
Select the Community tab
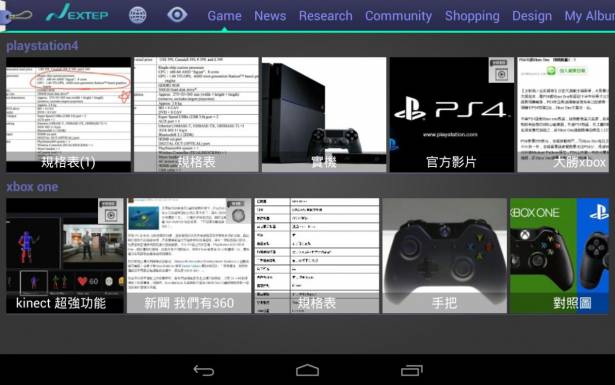(x=398, y=16)
